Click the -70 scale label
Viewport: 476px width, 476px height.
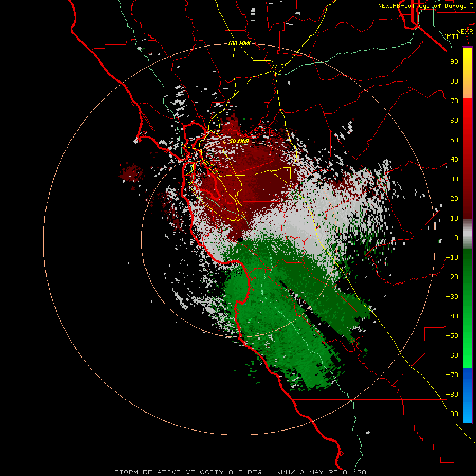click(x=452, y=375)
